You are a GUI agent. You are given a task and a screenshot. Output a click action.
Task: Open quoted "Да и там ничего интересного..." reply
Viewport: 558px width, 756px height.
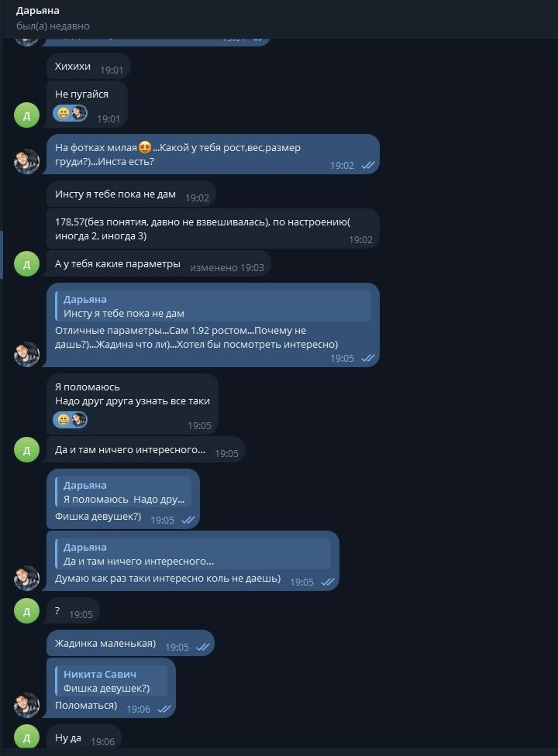pyautogui.click(x=193, y=554)
